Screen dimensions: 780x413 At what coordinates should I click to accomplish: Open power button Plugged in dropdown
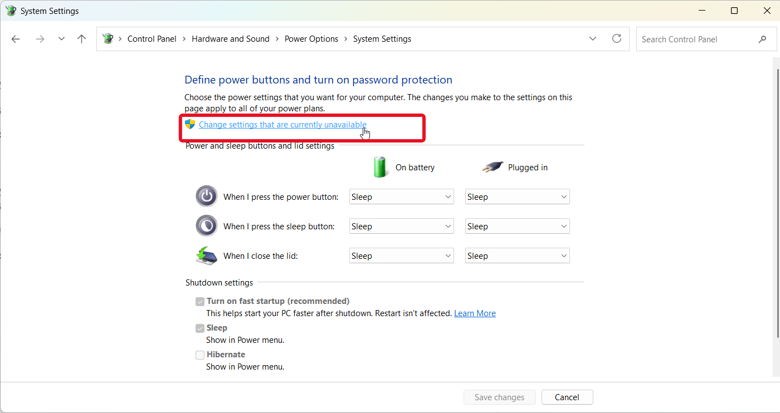(x=517, y=197)
